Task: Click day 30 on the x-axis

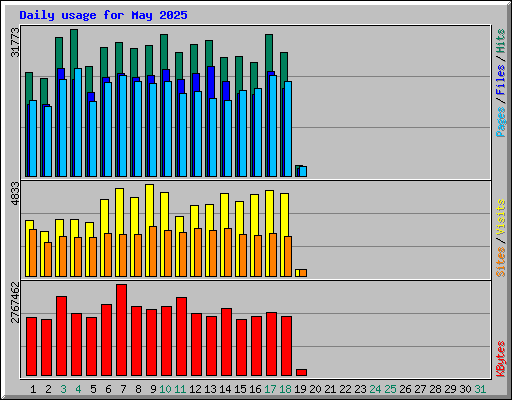Action: tap(465, 389)
